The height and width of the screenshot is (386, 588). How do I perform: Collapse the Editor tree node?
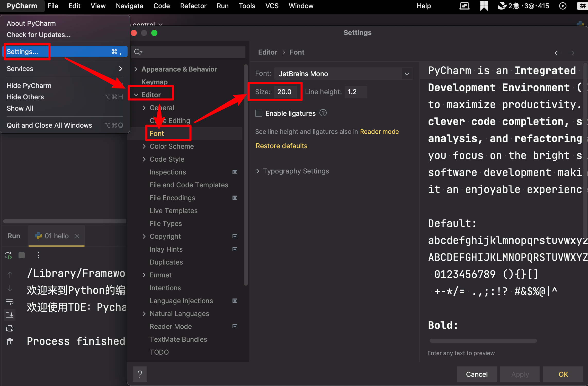[x=136, y=95]
